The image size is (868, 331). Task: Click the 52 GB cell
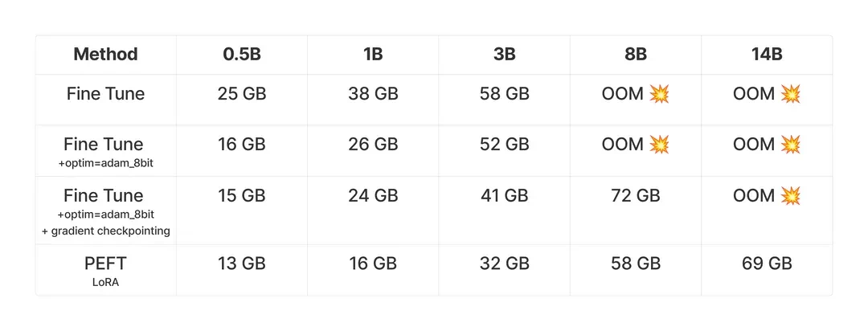click(x=504, y=145)
